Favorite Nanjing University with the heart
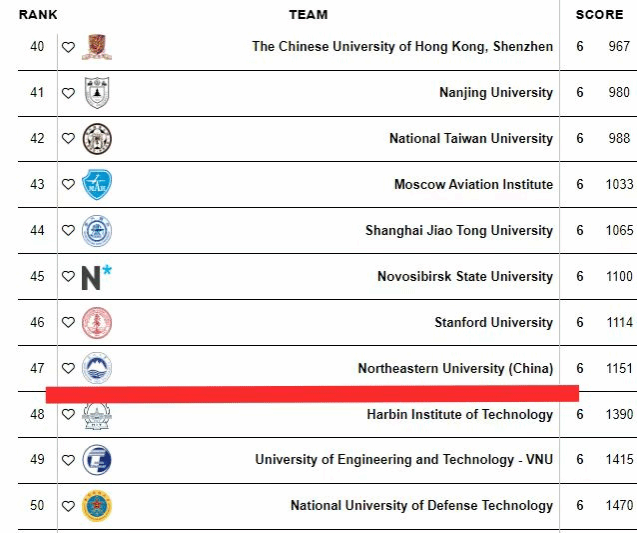Viewport: 638px width, 533px height. pyautogui.click(x=68, y=93)
